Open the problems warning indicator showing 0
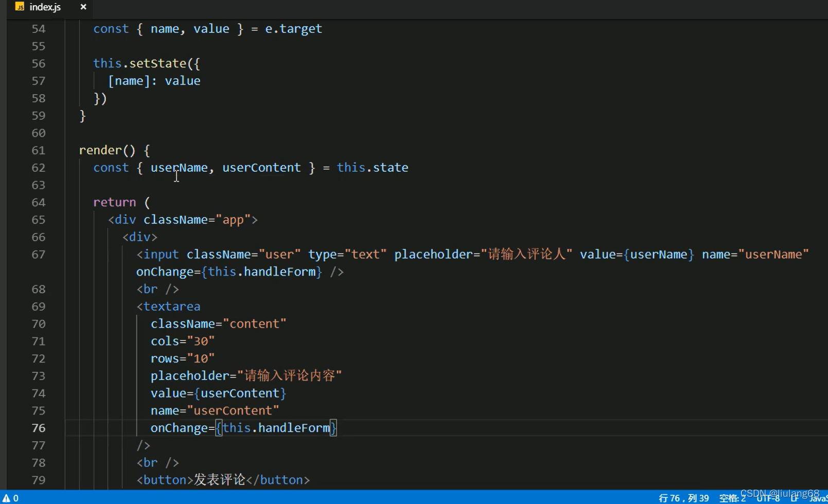Image resolution: width=828 pixels, height=504 pixels. [x=10, y=498]
